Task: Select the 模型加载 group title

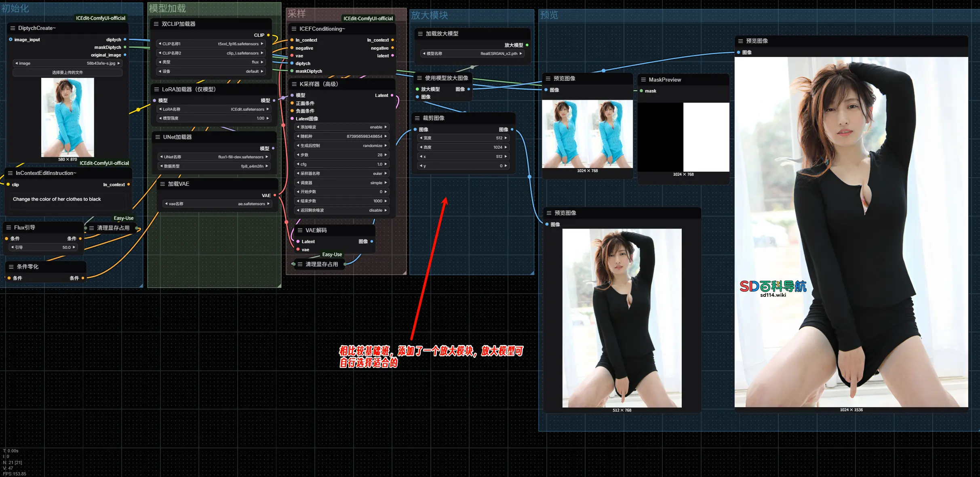Action: pos(167,8)
